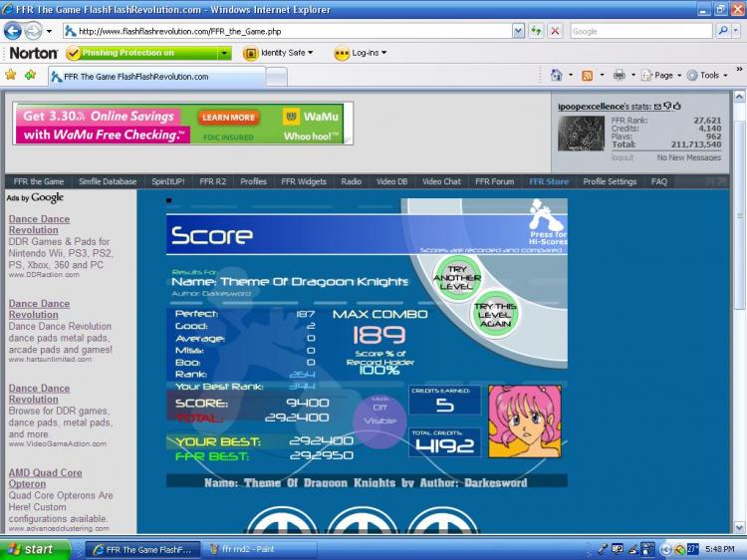Select Profile Settings in site navigation

pyautogui.click(x=610, y=181)
